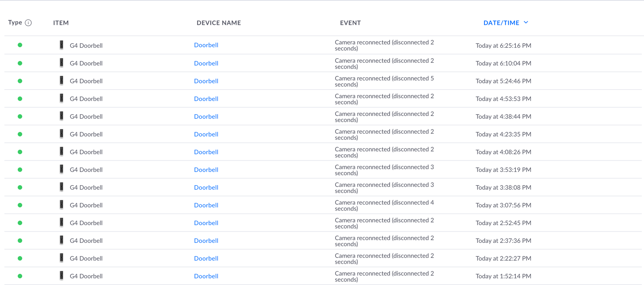Viewport: 644px width, 285px height.
Task: Click the info icon next to Type
Action: tap(28, 23)
